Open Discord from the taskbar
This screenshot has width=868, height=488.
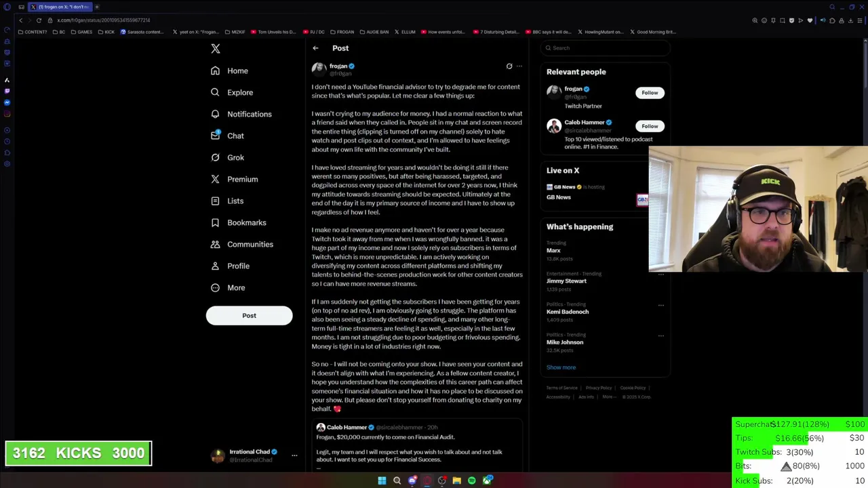[412, 481]
